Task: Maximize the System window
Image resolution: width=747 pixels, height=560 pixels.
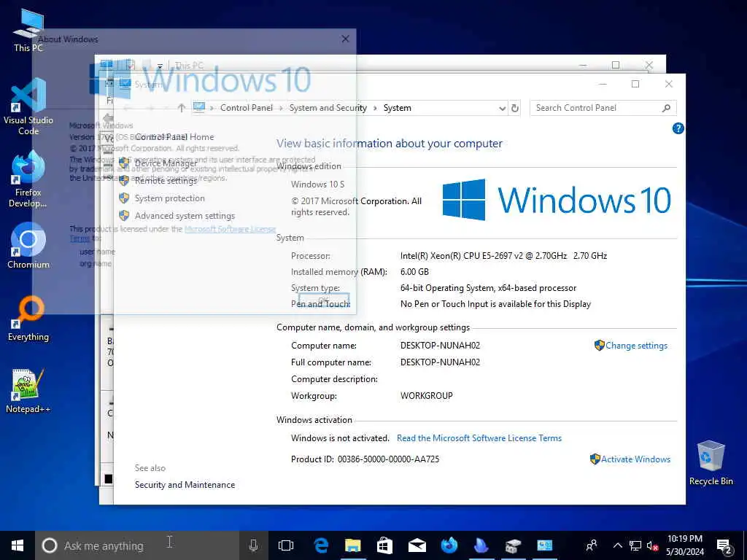Action: [x=635, y=85]
